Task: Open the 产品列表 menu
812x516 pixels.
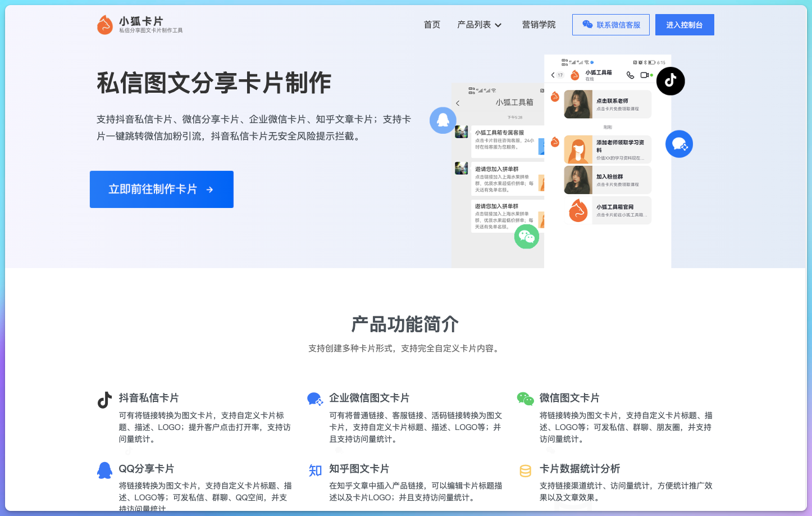Action: pyautogui.click(x=479, y=25)
